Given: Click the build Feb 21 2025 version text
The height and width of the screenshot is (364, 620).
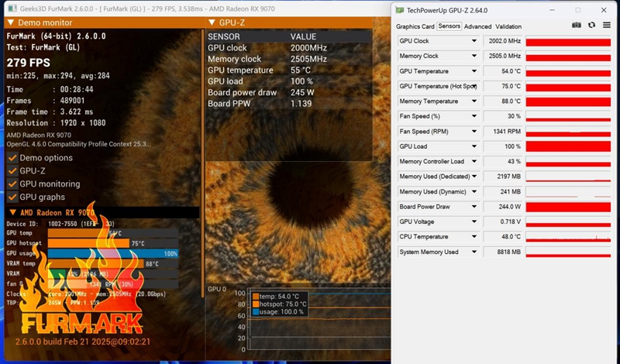Looking at the screenshot, I should point(83,342).
